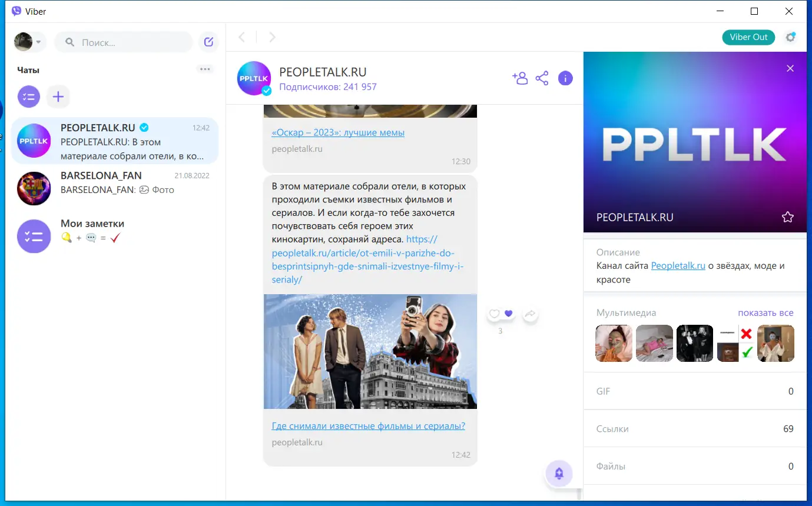Open the Файлы row in the info panel
Viewport: 812px width, 506px height.
695,467
